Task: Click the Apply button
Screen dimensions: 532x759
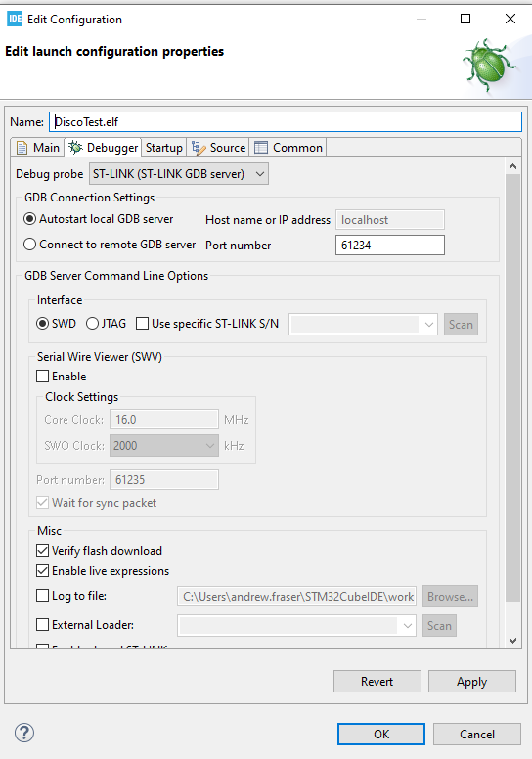Action: pos(472,682)
